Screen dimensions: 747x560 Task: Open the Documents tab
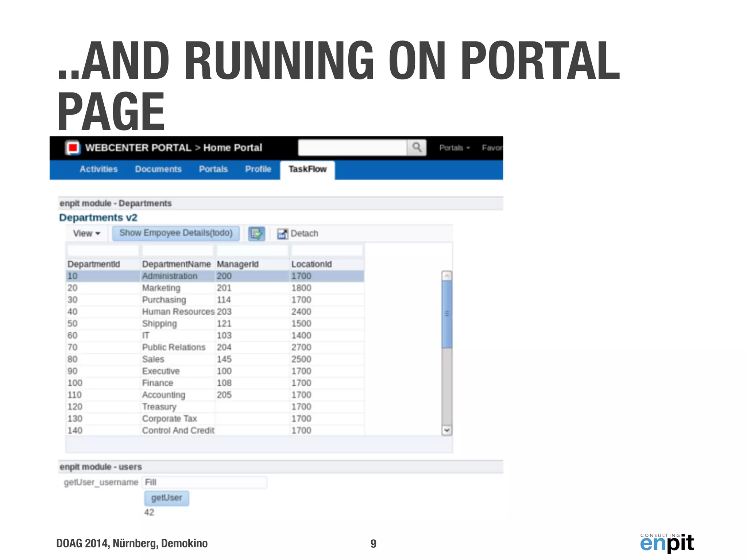pyautogui.click(x=158, y=169)
